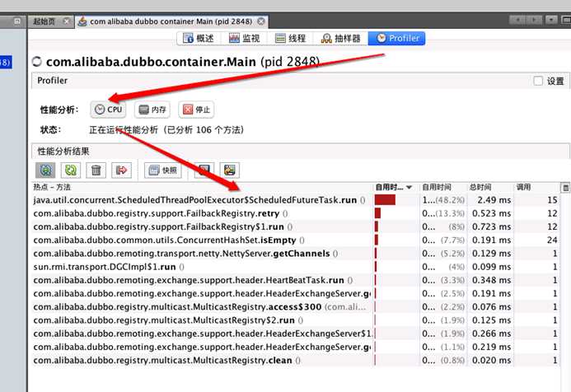This screenshot has width=571, height=392.
Task: Click the 0.020 ms total time cell
Action: point(491,361)
